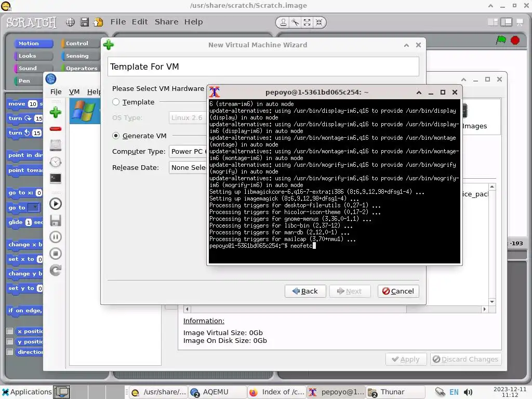Viewport: 532px width, 399px height.
Task: Open the Release Date combo box
Action: tap(188, 168)
